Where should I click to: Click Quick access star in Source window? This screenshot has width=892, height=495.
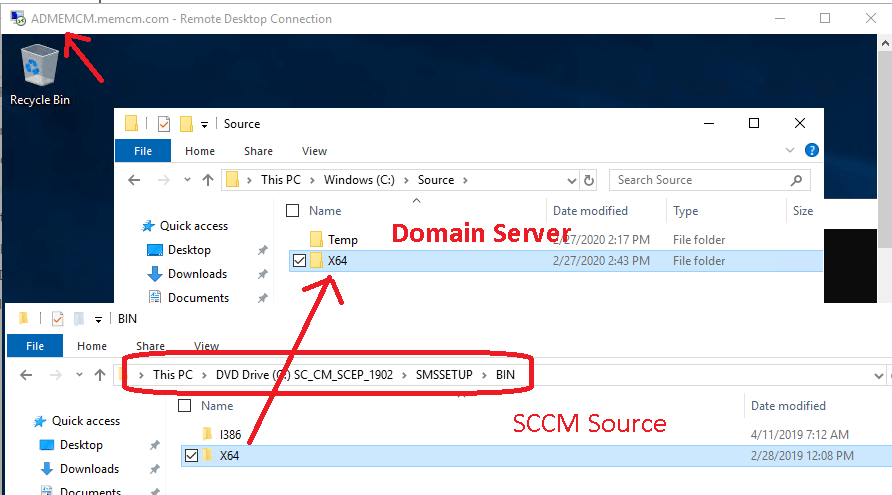[148, 226]
